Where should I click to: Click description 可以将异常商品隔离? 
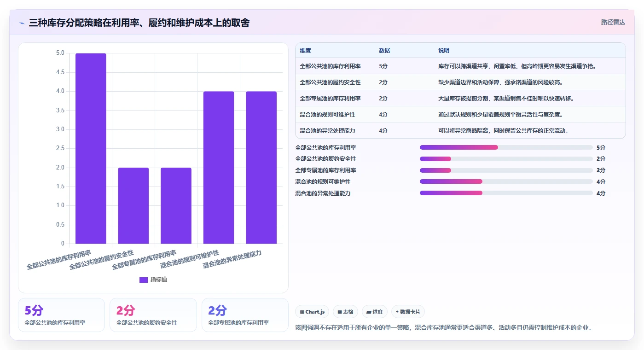pyautogui.click(x=503, y=131)
